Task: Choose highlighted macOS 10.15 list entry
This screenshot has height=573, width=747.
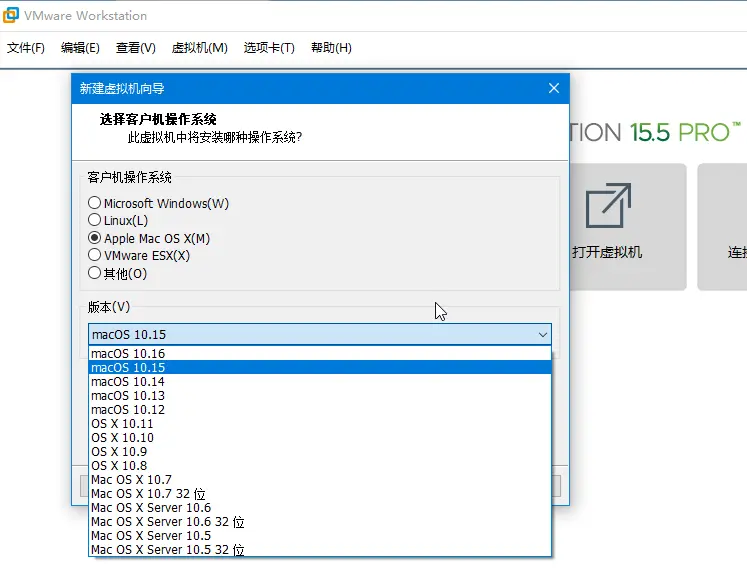Action: (320, 368)
